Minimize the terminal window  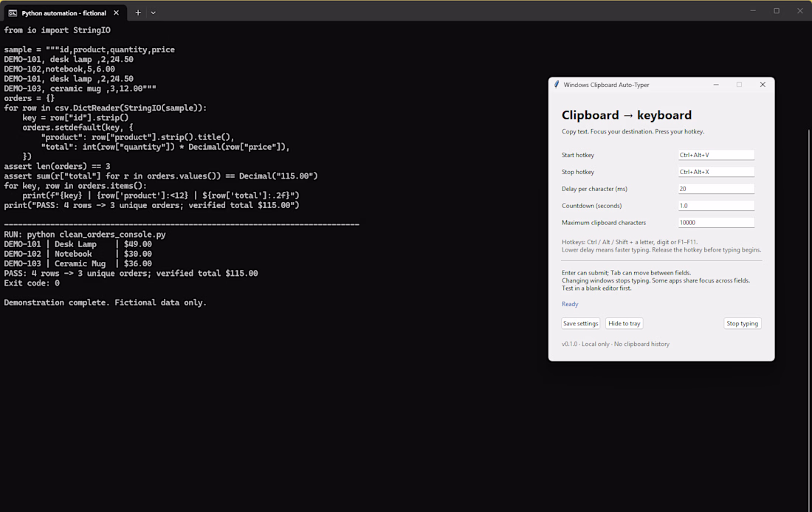(753, 11)
